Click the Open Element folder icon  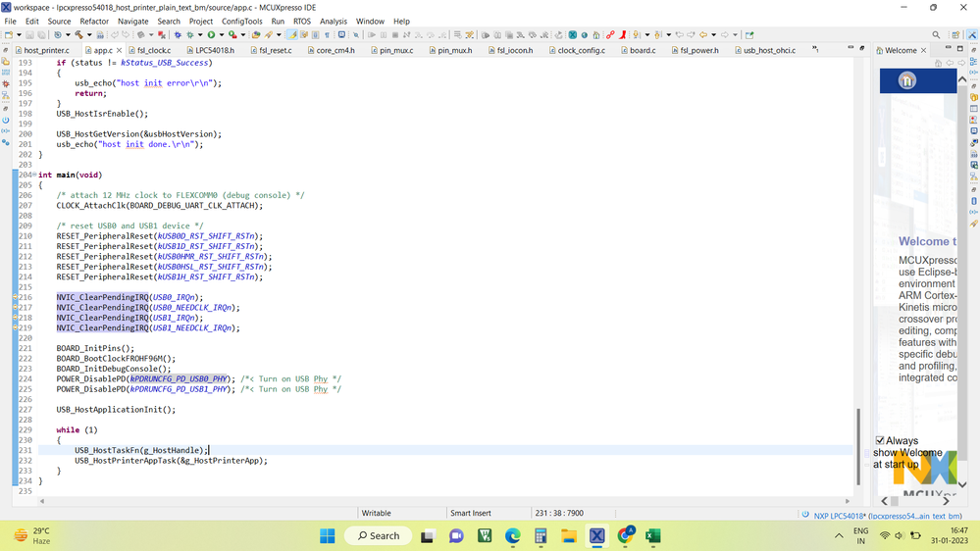tap(256, 35)
